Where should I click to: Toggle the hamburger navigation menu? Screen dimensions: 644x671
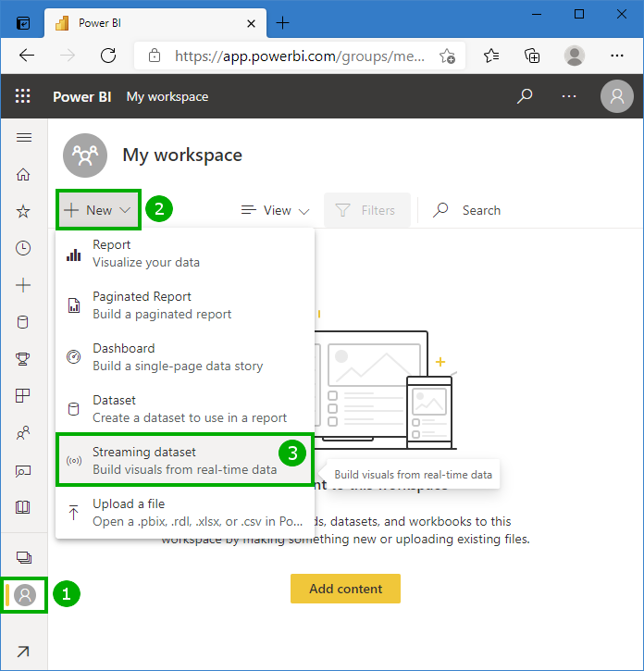click(24, 137)
